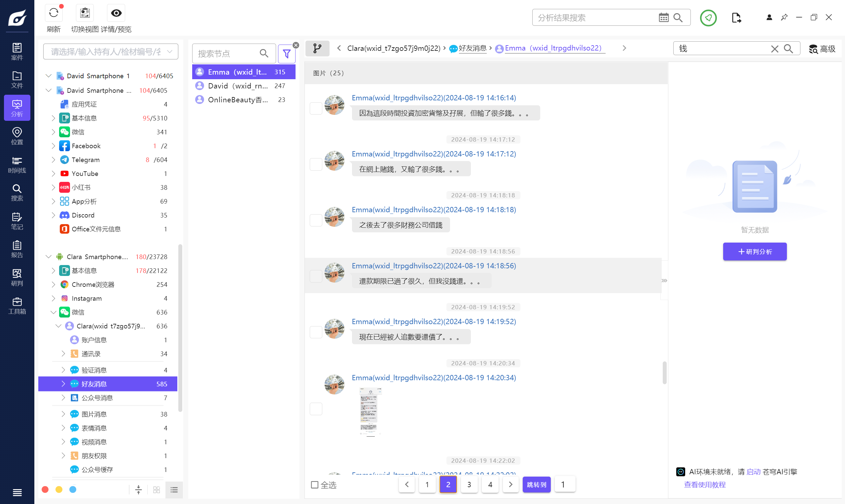Click the red color tag dot
The image size is (845, 504).
(x=45, y=489)
